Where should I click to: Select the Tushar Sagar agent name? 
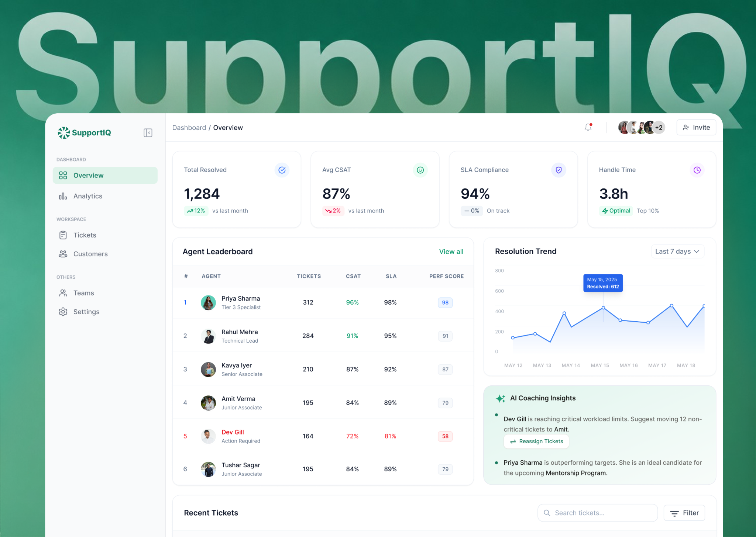point(241,465)
